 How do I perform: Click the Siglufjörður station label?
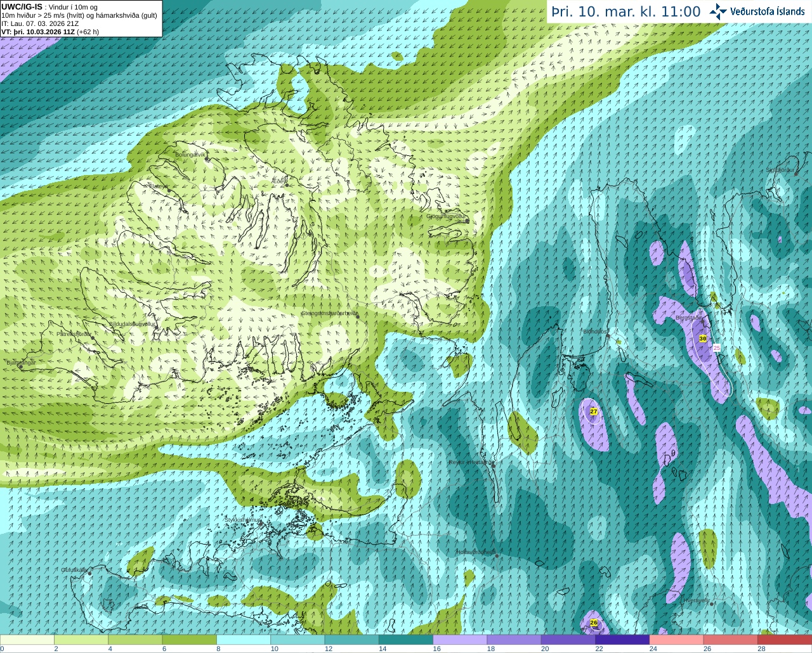pyautogui.click(x=781, y=170)
